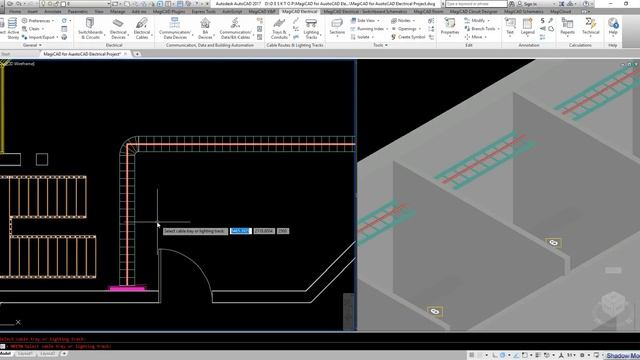
Task: Select the Lighting Tracks tool
Action: point(311,28)
